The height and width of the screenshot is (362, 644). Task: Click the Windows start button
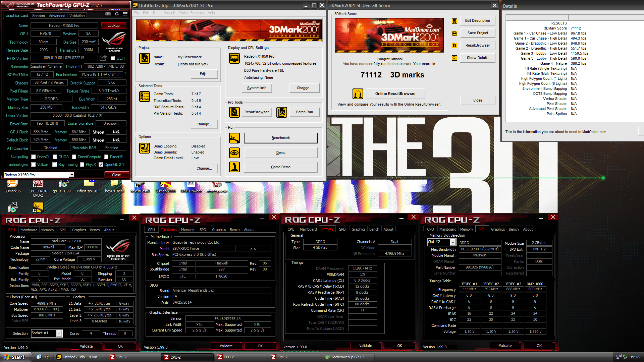point(16,357)
